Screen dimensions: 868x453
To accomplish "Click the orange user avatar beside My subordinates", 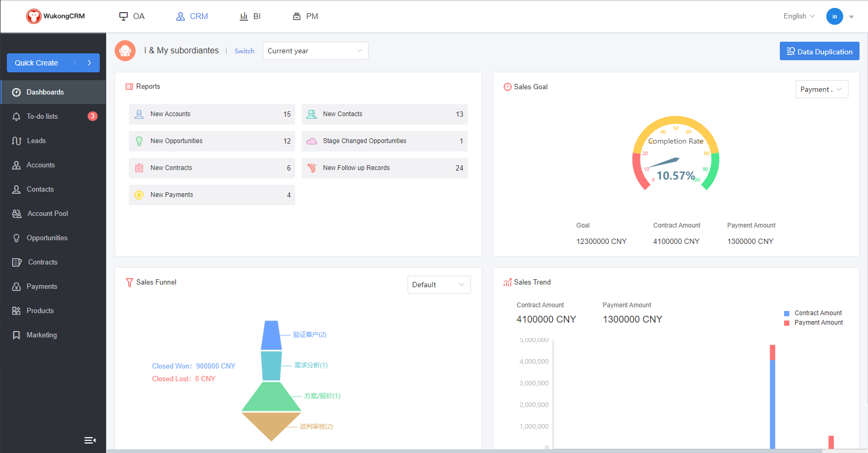I will pos(125,51).
